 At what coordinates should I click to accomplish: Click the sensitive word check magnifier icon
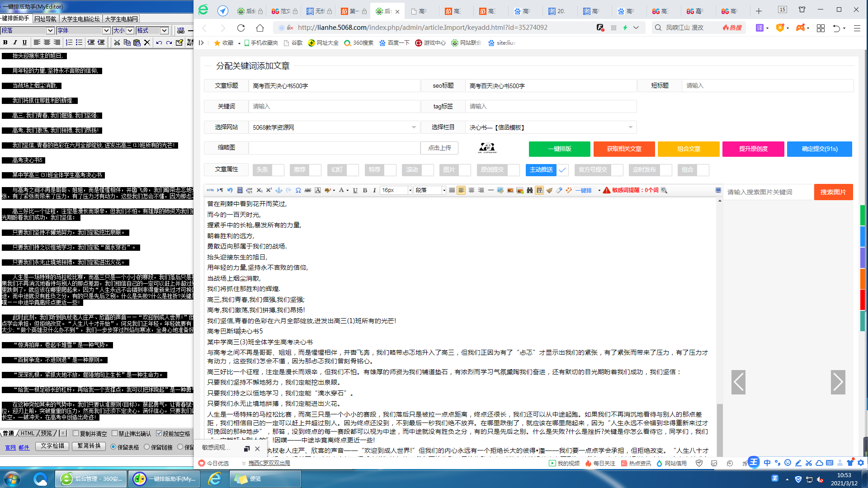pos(664,191)
